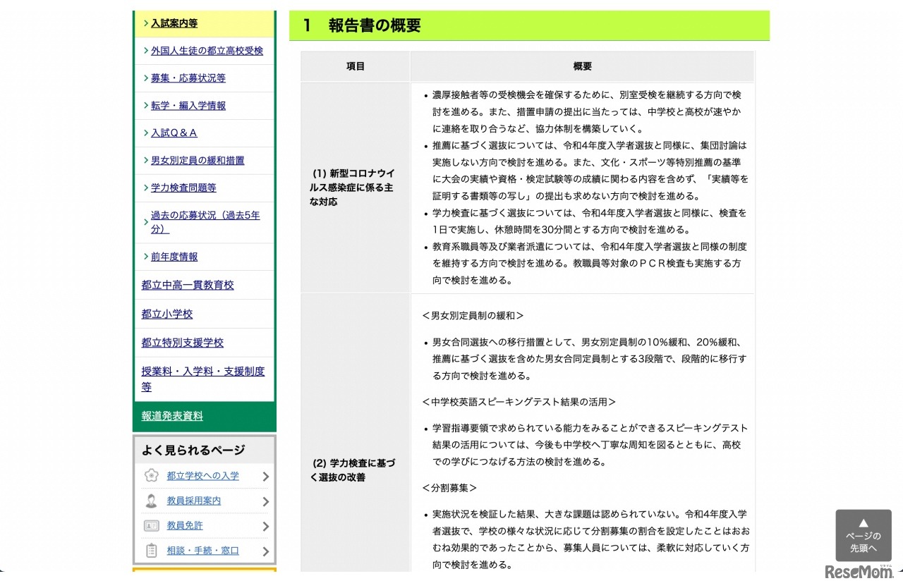Jump to top with ページの先頭へ button

click(863, 536)
